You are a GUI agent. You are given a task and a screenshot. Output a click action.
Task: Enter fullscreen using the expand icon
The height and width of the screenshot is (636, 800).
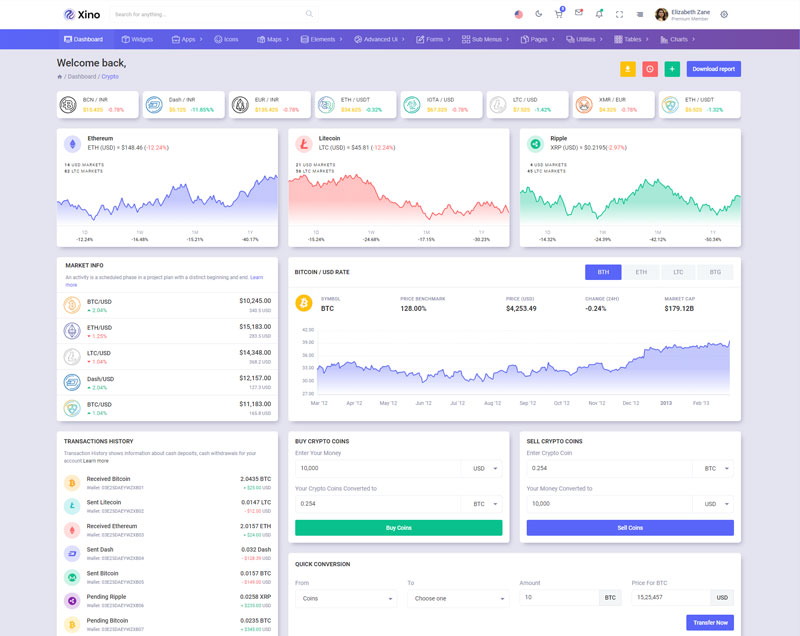(x=619, y=14)
